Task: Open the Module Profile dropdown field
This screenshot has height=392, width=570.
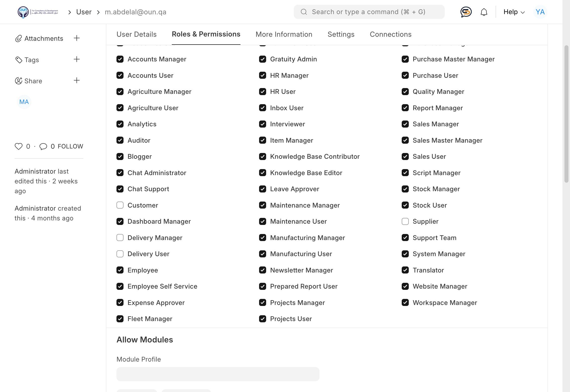Action: (218, 374)
